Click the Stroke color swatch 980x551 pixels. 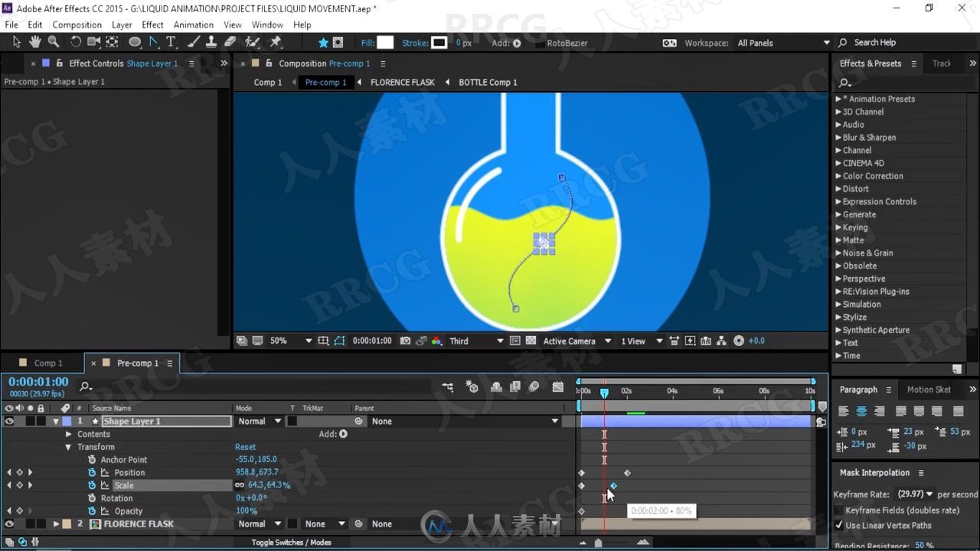pos(439,43)
